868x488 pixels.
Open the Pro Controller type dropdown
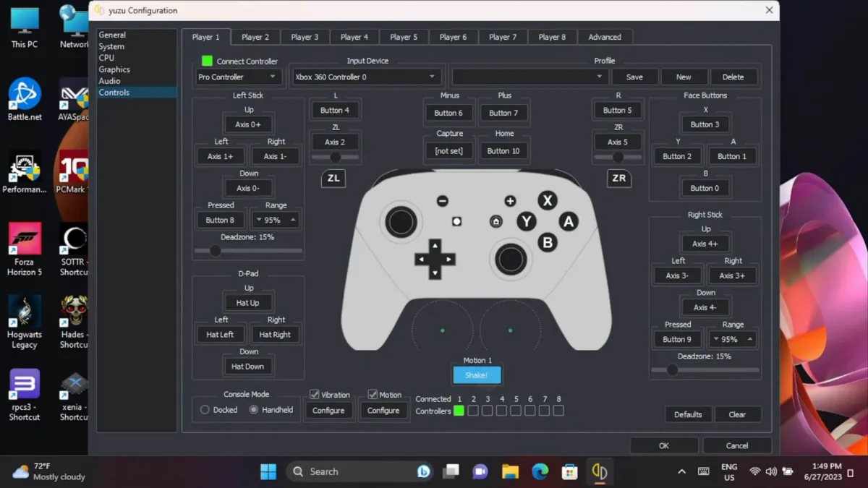237,77
